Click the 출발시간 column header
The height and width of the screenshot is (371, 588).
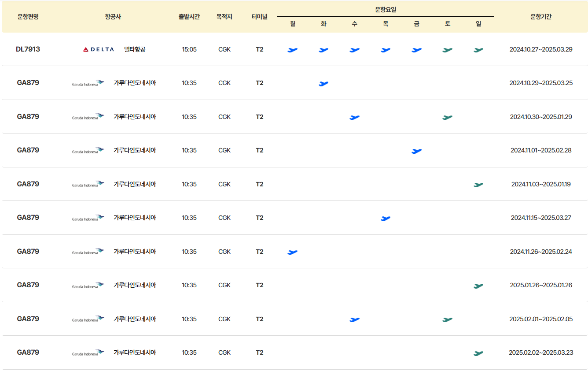coord(189,17)
